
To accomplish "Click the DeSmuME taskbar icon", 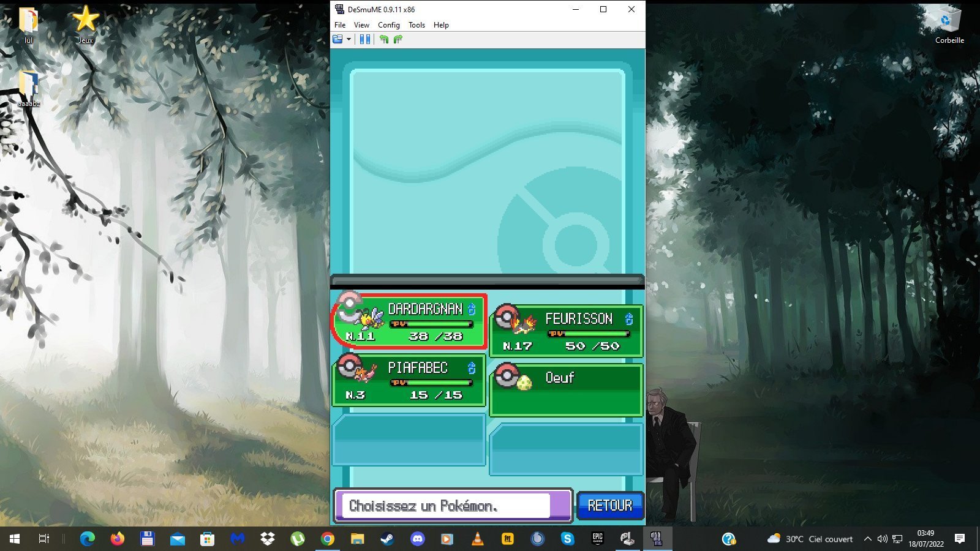I will click(657, 539).
